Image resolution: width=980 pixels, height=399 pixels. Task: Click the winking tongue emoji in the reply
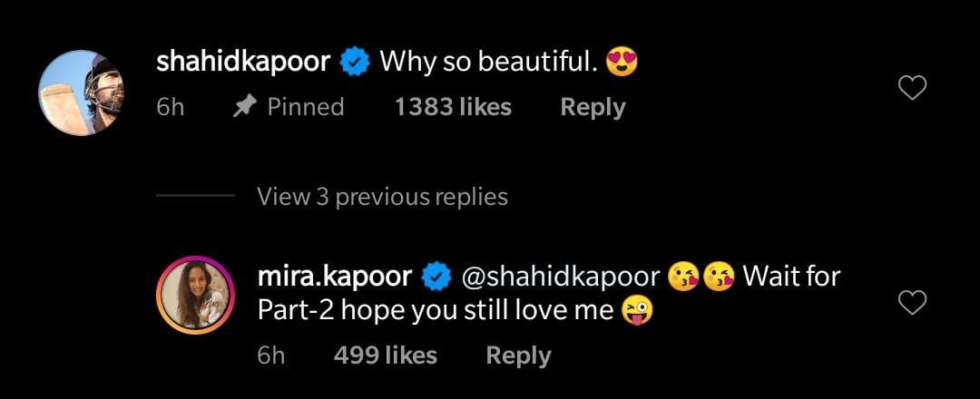[x=636, y=311]
